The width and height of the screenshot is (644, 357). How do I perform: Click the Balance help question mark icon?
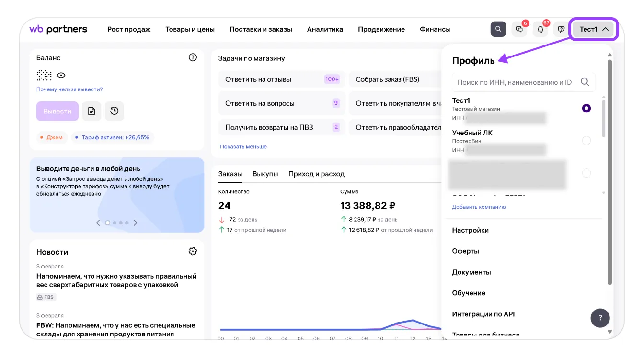[x=193, y=57]
